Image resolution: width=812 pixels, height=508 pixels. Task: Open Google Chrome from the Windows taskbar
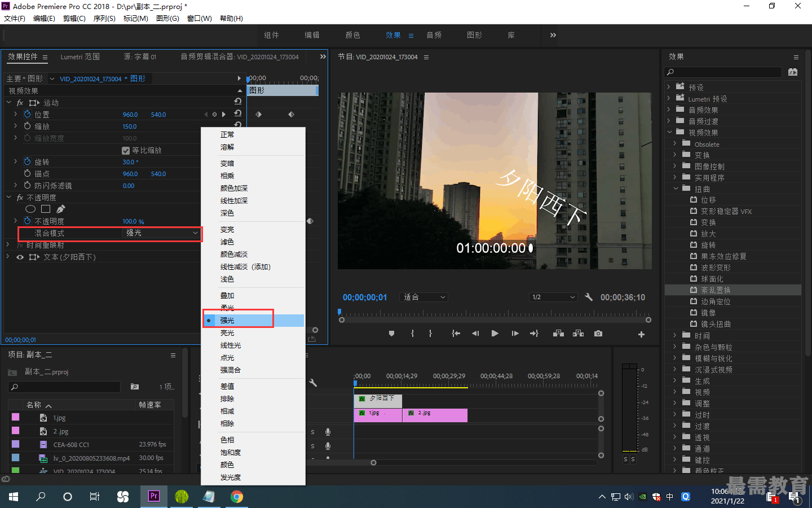pyautogui.click(x=237, y=496)
